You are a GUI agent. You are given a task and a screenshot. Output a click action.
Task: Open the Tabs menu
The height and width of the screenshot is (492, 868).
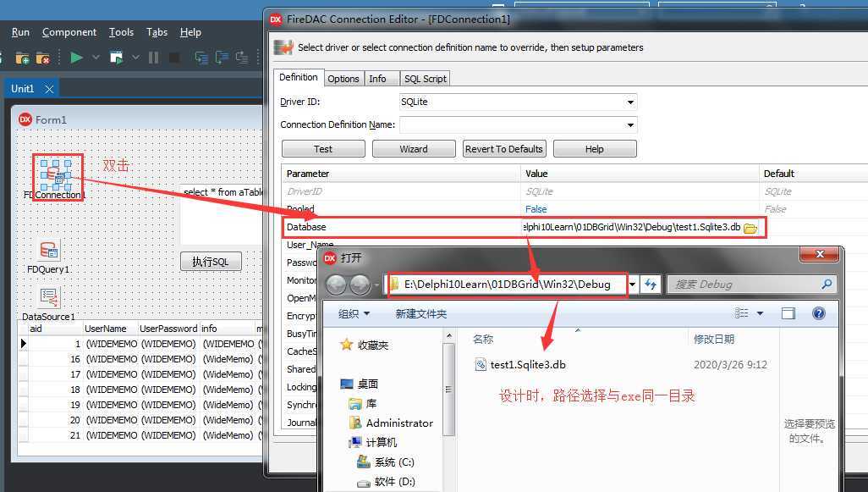pyautogui.click(x=157, y=32)
